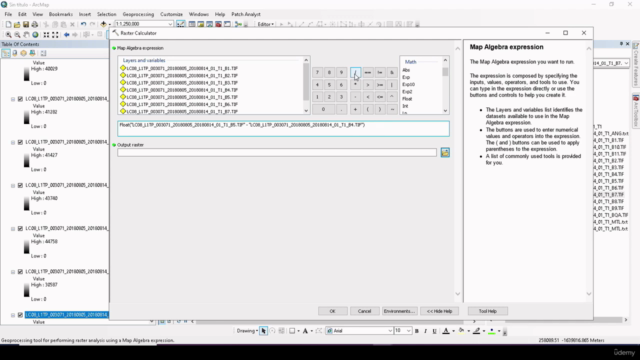Open the Editor toolbar icon next to scale
The width and height of the screenshot is (640, 360).
[x=180, y=24]
